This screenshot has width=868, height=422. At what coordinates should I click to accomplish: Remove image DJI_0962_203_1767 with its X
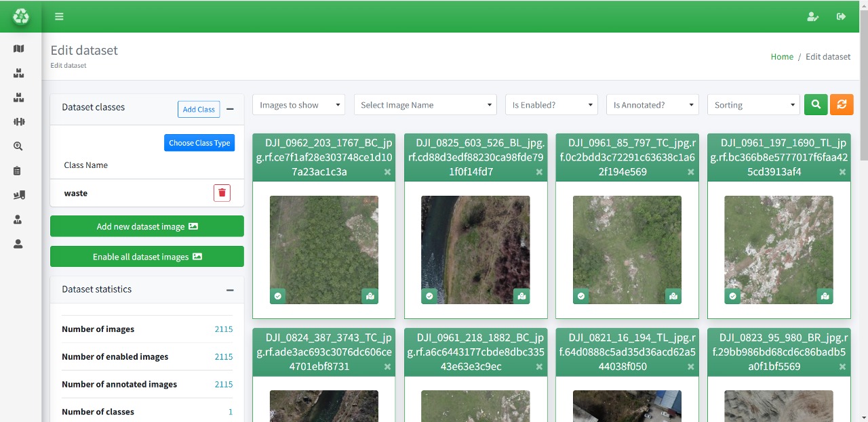point(388,172)
